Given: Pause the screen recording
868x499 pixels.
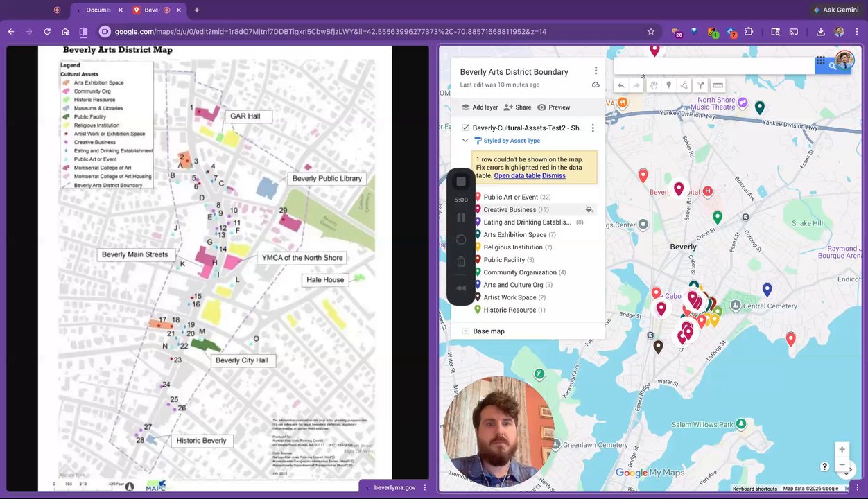Looking at the screenshot, I should 461,218.
